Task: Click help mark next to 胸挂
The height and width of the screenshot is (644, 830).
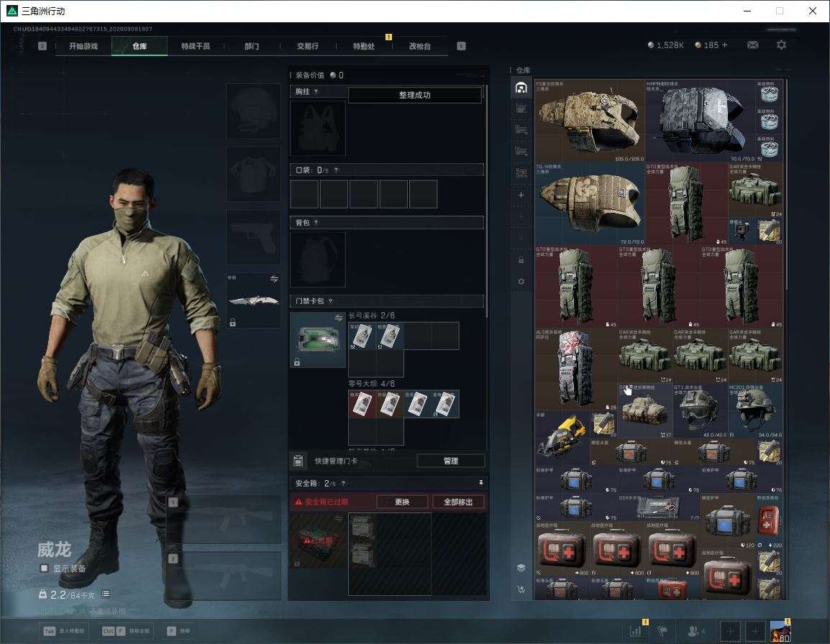Action: (316, 91)
